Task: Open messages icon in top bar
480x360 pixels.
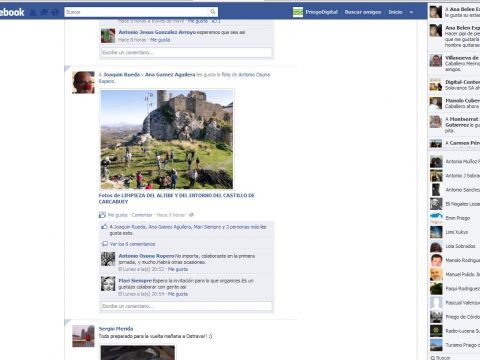Action: [44, 12]
